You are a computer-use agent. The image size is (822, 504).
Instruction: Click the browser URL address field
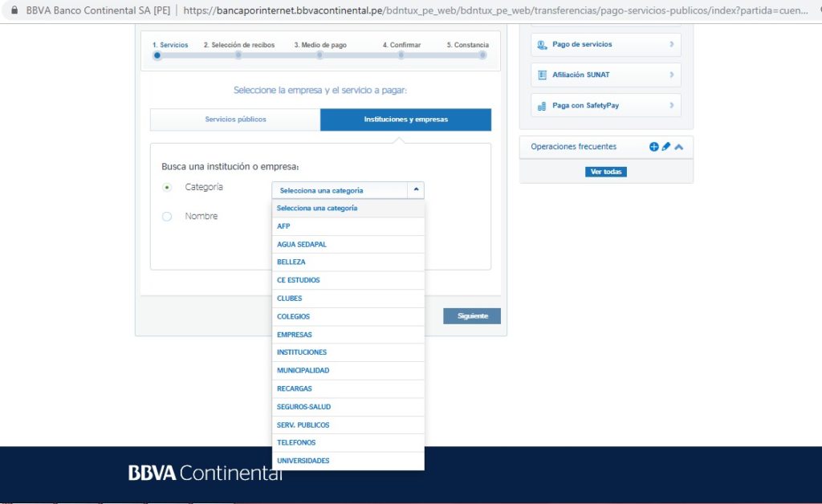495,10
